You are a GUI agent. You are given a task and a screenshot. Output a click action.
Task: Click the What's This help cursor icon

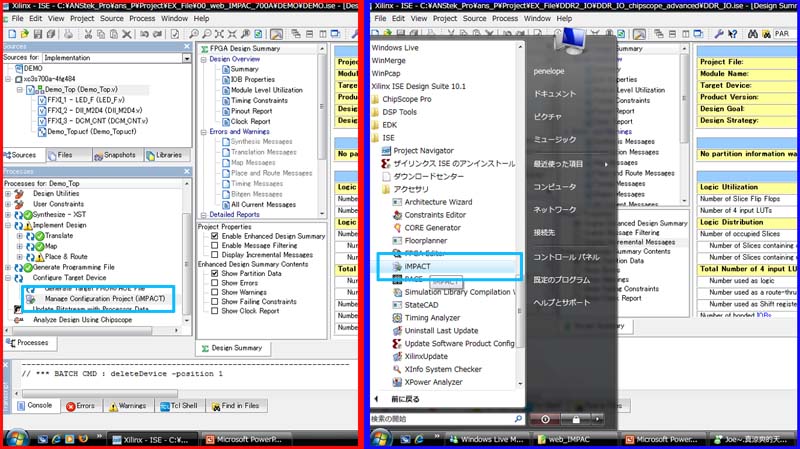click(x=733, y=34)
